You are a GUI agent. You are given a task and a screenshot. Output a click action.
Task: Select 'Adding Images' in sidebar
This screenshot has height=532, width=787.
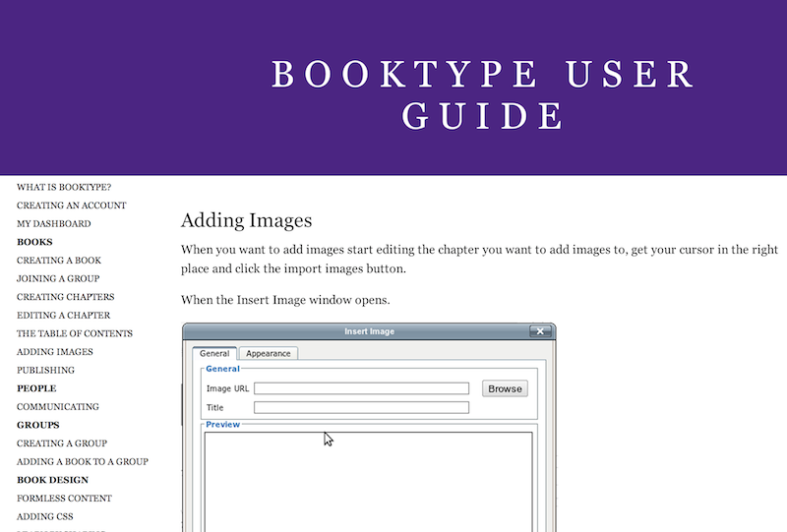tap(55, 352)
